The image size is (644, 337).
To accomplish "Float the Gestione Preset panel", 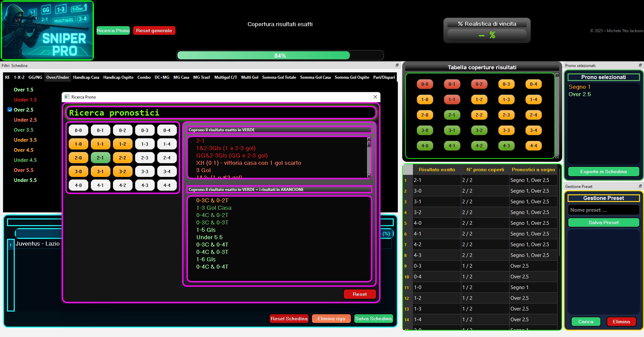I will pyautogui.click(x=640, y=186).
